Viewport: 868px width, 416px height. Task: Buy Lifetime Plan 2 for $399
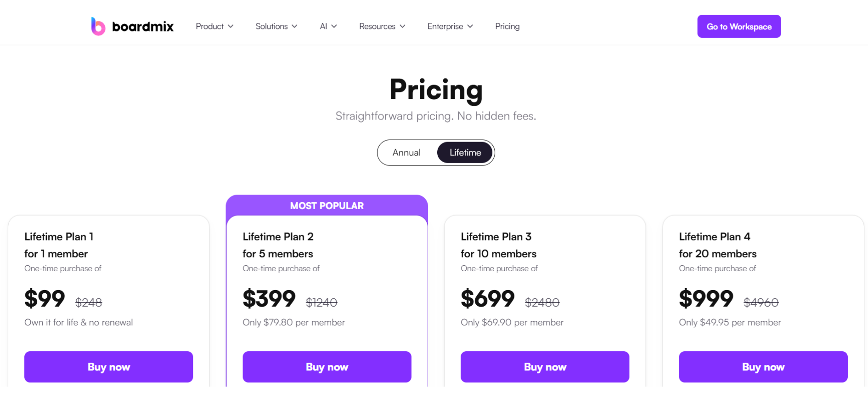tap(327, 367)
